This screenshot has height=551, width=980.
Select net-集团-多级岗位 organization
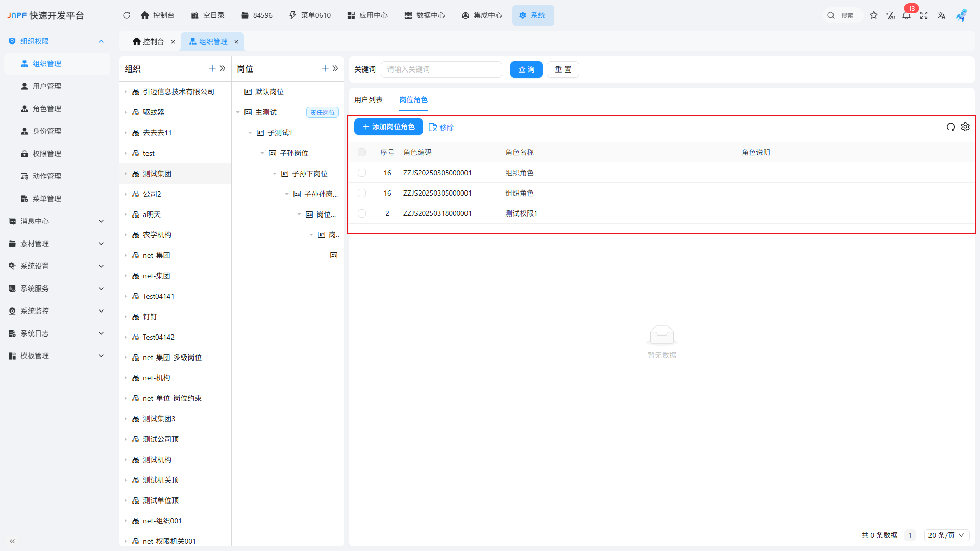click(172, 357)
